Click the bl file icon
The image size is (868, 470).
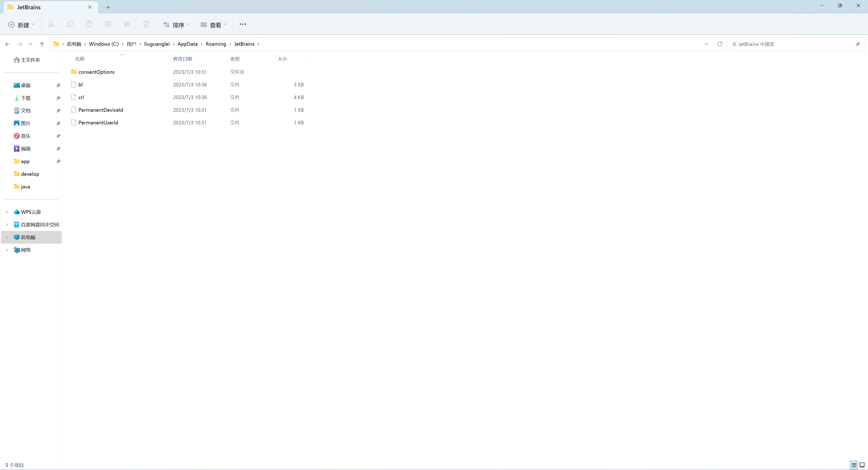(x=73, y=84)
